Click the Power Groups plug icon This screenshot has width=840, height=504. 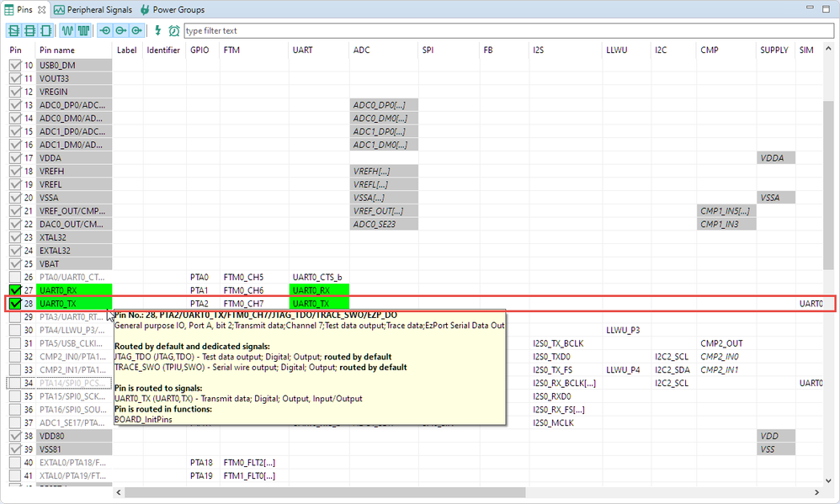[x=145, y=9]
